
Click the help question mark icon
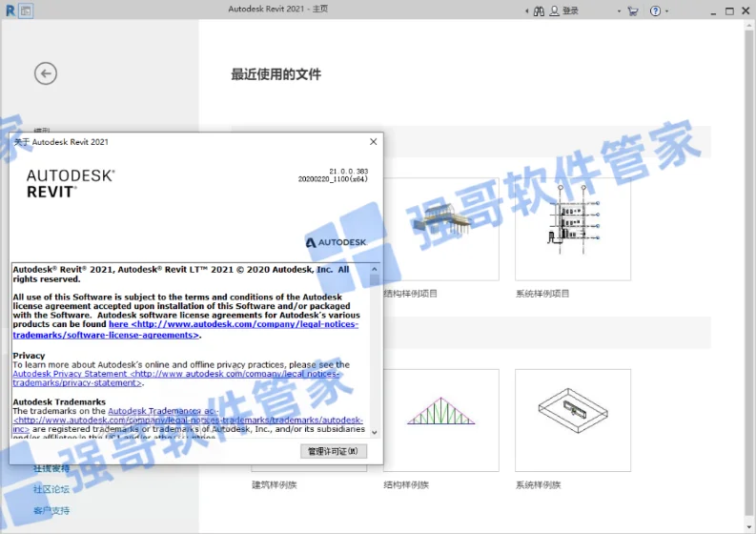tap(655, 10)
